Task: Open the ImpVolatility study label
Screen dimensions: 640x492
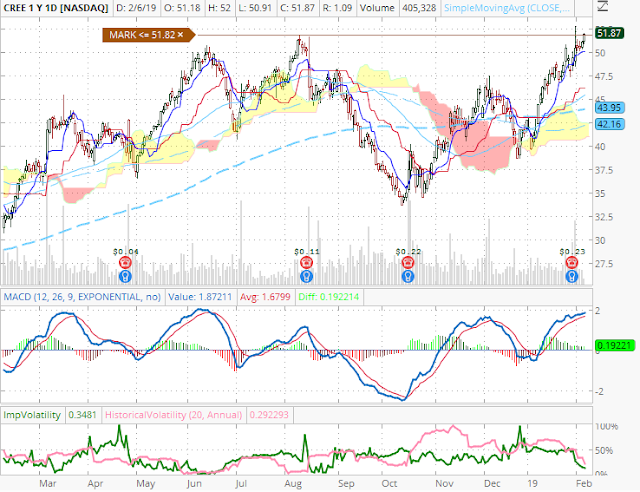Action: pos(32,415)
